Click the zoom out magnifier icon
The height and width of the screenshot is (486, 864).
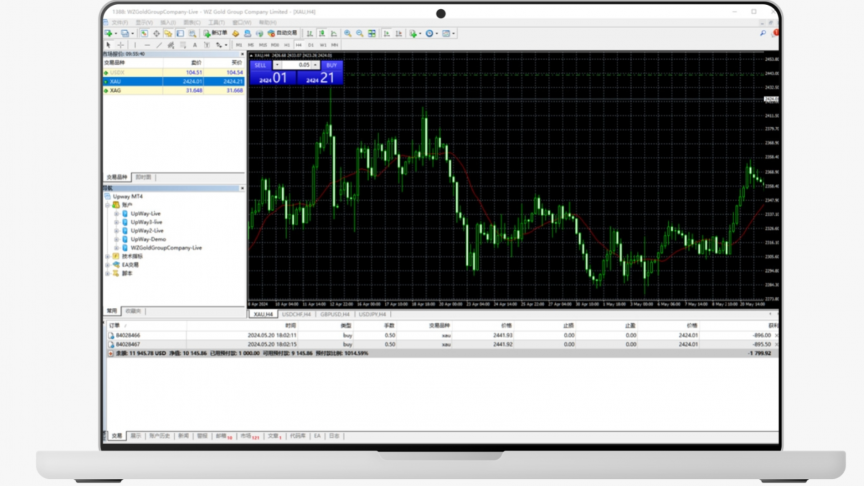click(x=360, y=33)
